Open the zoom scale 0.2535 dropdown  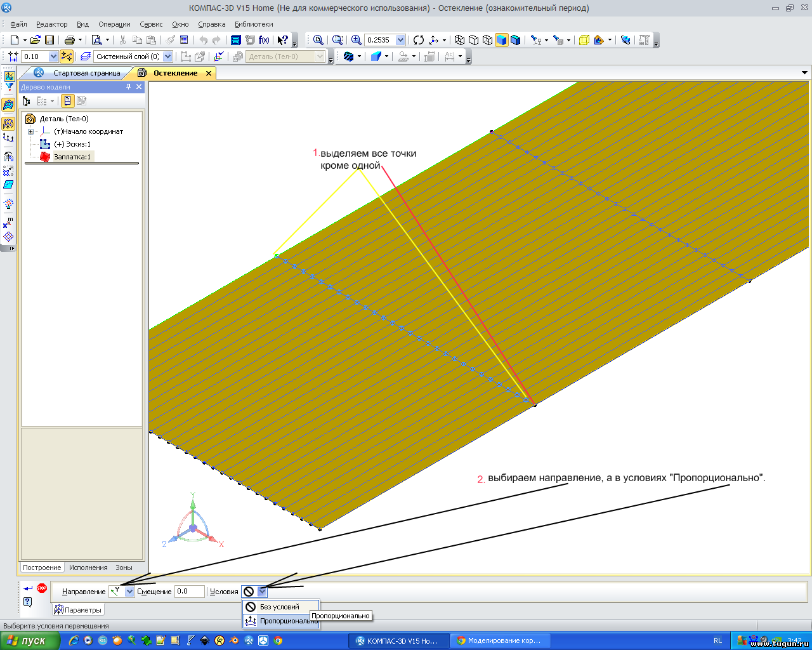pyautogui.click(x=401, y=40)
